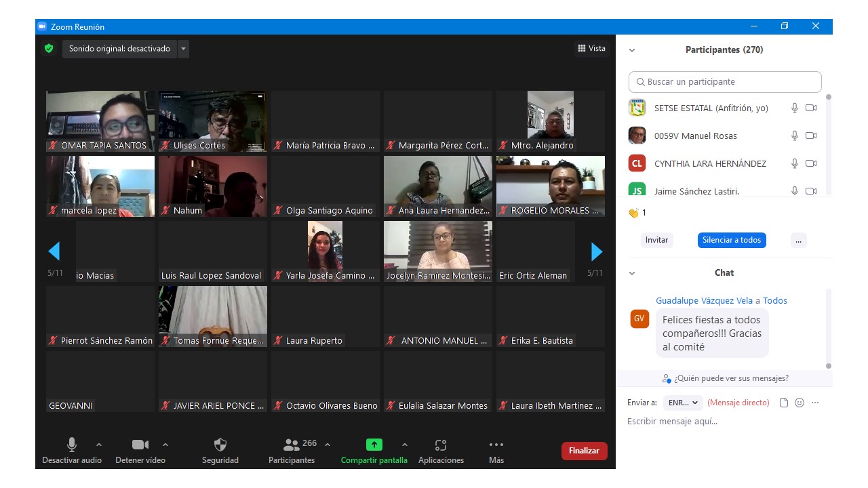Turn off camera with Detener vídeo
The height and width of the screenshot is (488, 868).
tap(140, 445)
